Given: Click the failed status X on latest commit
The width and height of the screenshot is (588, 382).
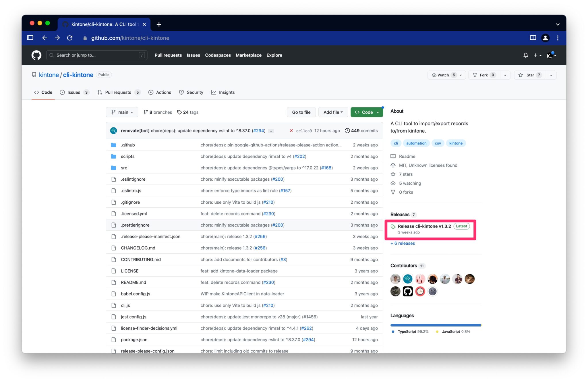Looking at the screenshot, I should [291, 131].
